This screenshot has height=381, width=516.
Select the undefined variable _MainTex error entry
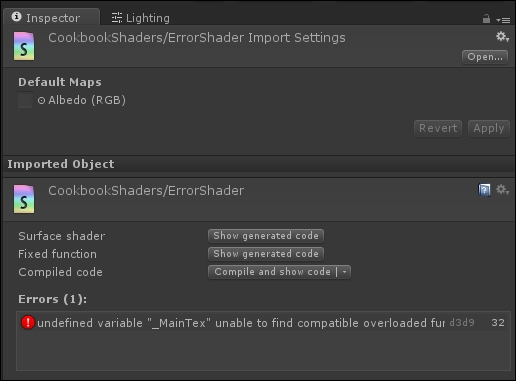coord(263,323)
